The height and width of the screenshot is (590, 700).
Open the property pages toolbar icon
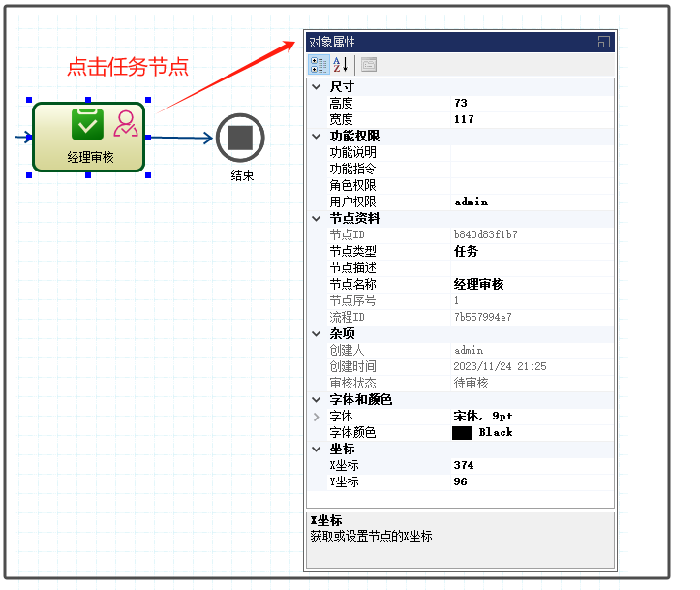pos(369,65)
